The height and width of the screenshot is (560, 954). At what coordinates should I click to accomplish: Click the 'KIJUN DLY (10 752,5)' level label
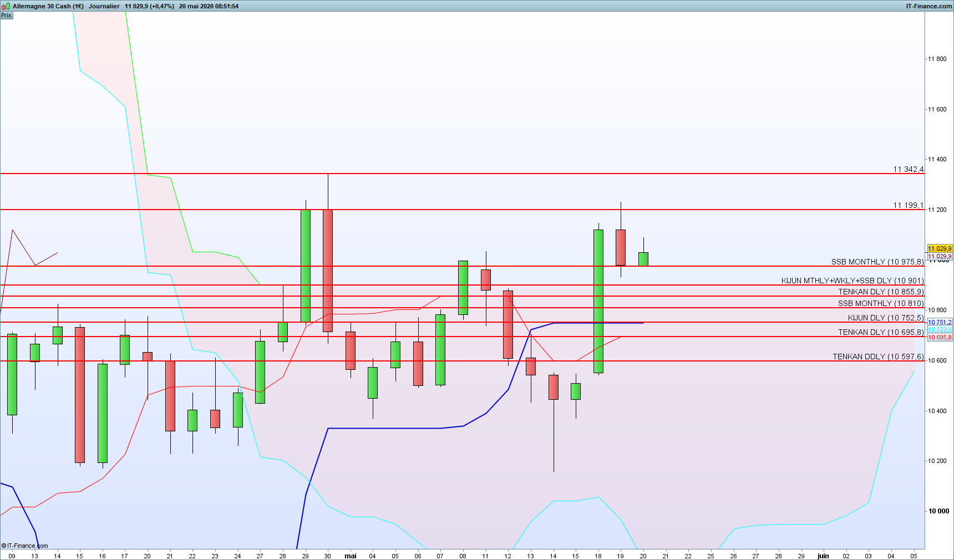[886, 318]
